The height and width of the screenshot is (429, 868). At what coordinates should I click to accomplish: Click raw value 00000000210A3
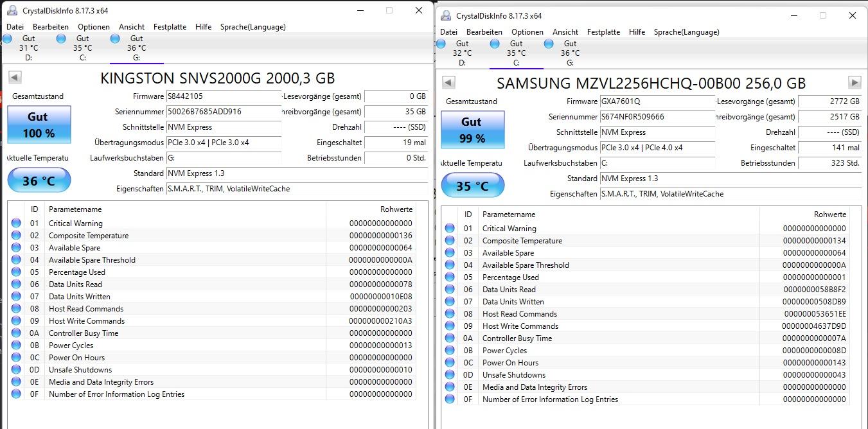click(380, 321)
